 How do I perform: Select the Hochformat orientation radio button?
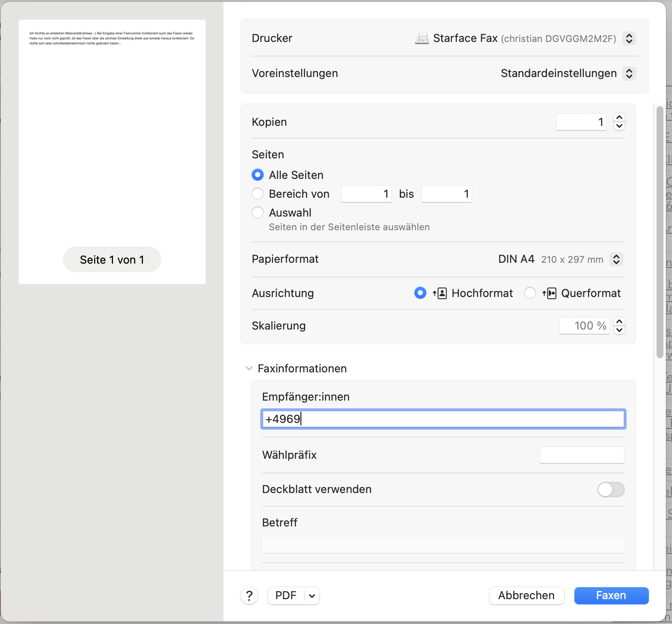click(420, 293)
